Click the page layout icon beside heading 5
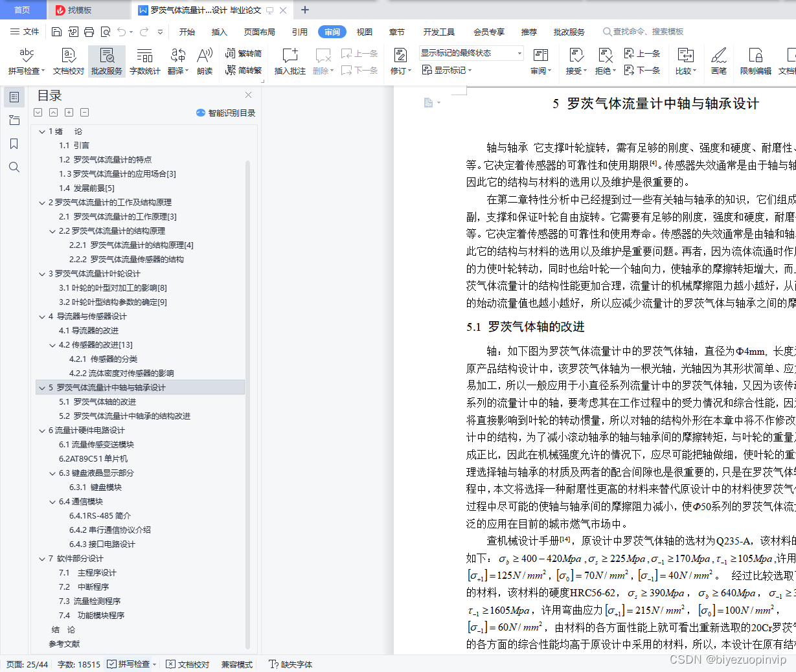This screenshot has height=672, width=796. click(428, 102)
